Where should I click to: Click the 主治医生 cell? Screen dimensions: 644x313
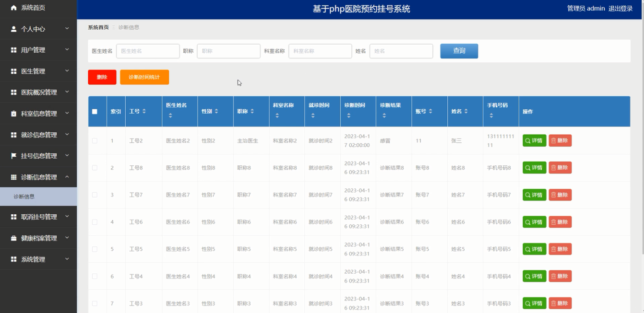pos(248,141)
